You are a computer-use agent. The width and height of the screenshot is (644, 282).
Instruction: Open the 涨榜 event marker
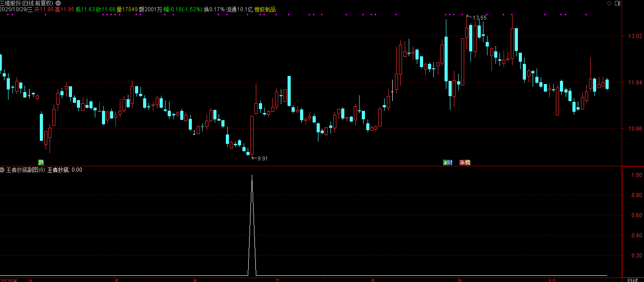(465, 163)
